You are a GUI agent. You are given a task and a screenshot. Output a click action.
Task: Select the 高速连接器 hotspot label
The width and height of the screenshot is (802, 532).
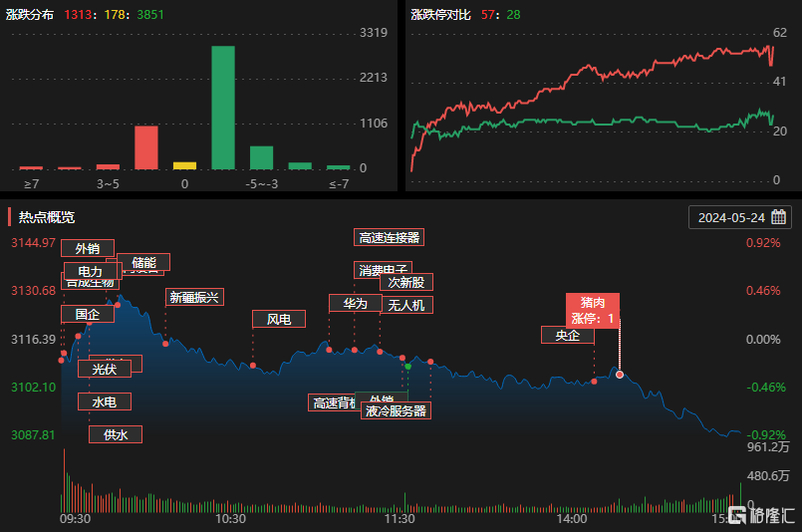point(389,237)
